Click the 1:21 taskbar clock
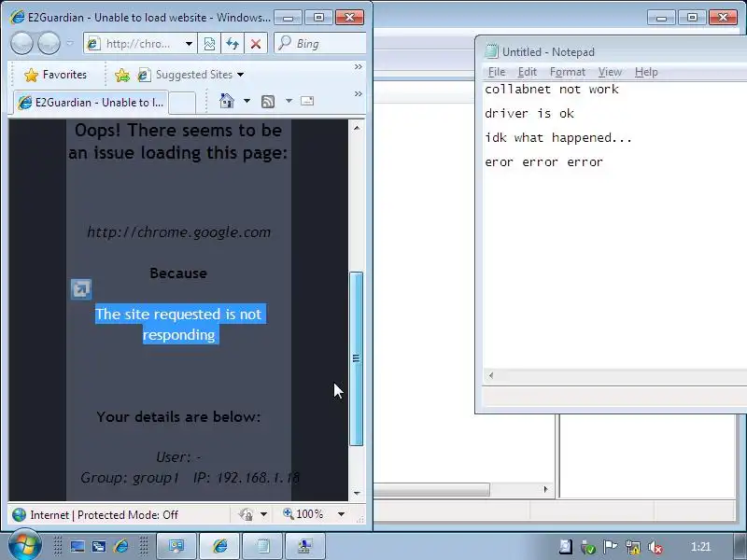747x560 pixels. tap(701, 547)
